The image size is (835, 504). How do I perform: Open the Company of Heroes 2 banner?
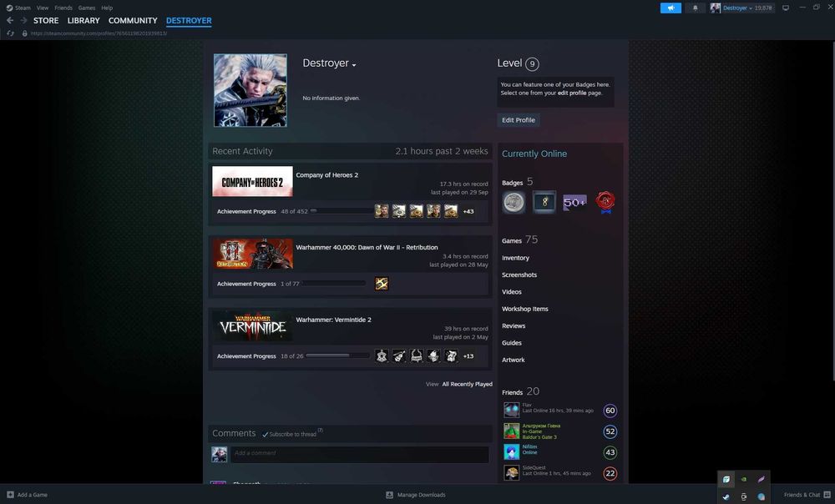(252, 181)
